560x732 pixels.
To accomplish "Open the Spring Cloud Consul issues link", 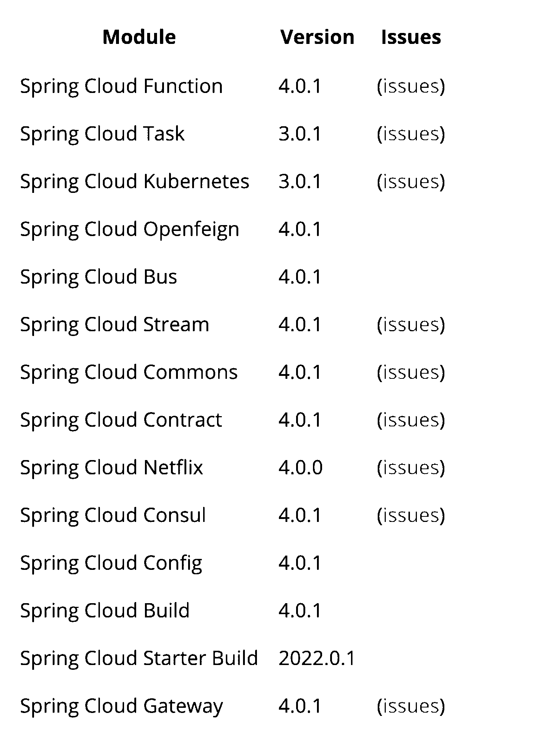I will [411, 515].
